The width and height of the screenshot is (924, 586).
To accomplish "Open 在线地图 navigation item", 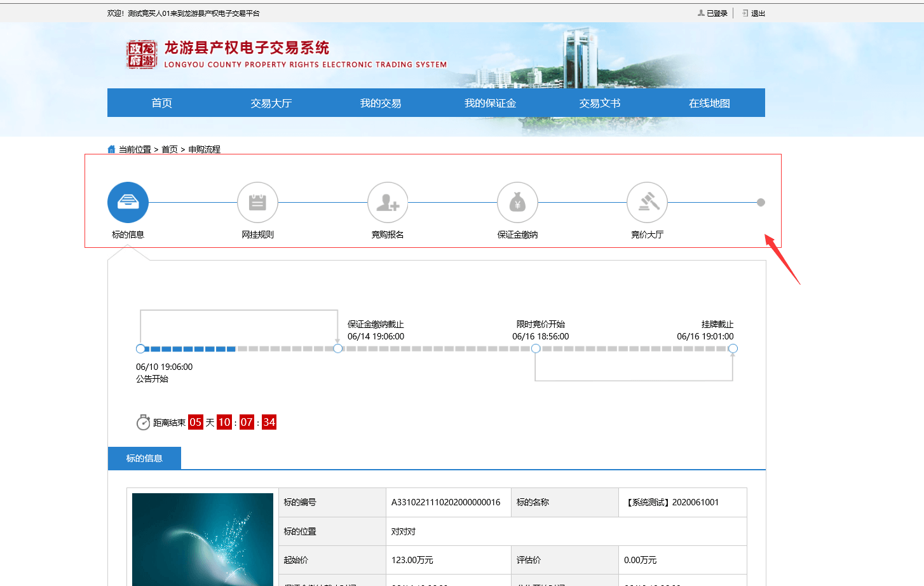I will pos(709,103).
